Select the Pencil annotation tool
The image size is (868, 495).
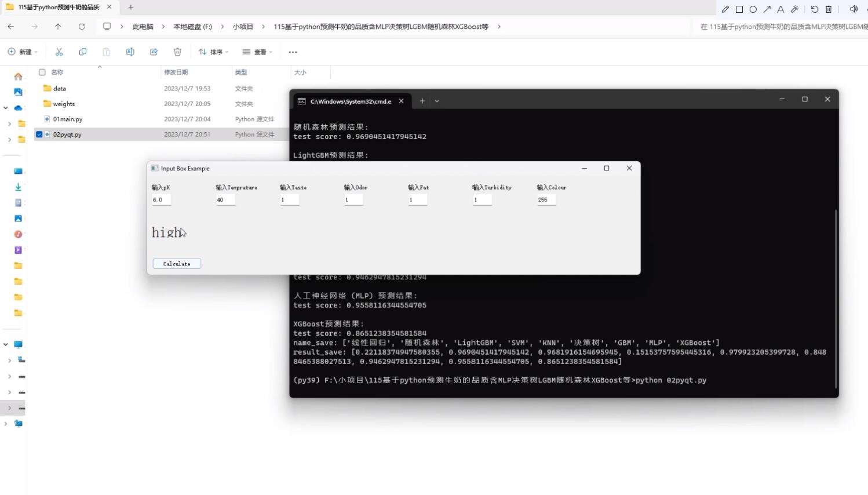[725, 9]
